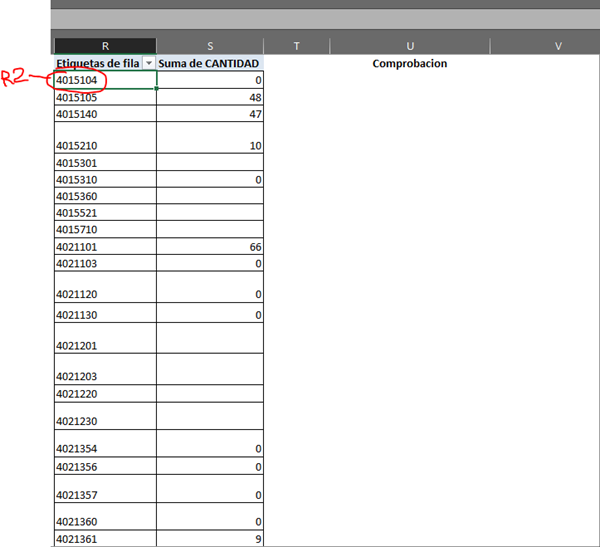The height and width of the screenshot is (547, 600).
Task: Click the quantity 48 for 4015105
Action: (210, 97)
